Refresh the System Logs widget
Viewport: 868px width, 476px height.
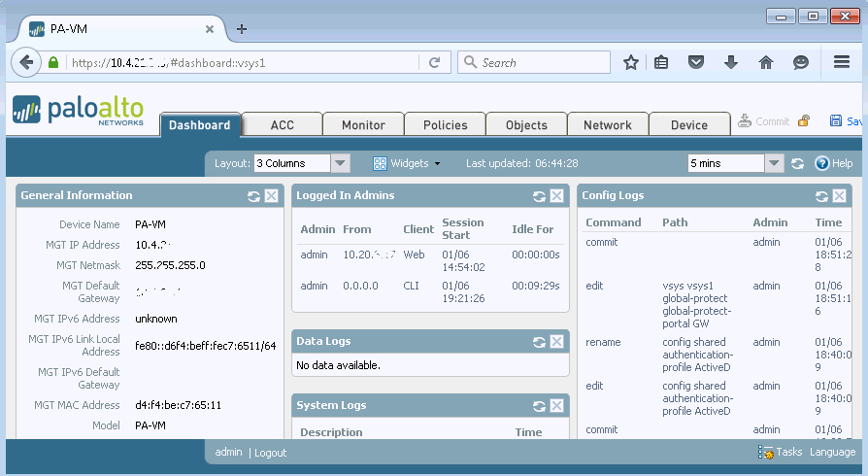(x=539, y=406)
